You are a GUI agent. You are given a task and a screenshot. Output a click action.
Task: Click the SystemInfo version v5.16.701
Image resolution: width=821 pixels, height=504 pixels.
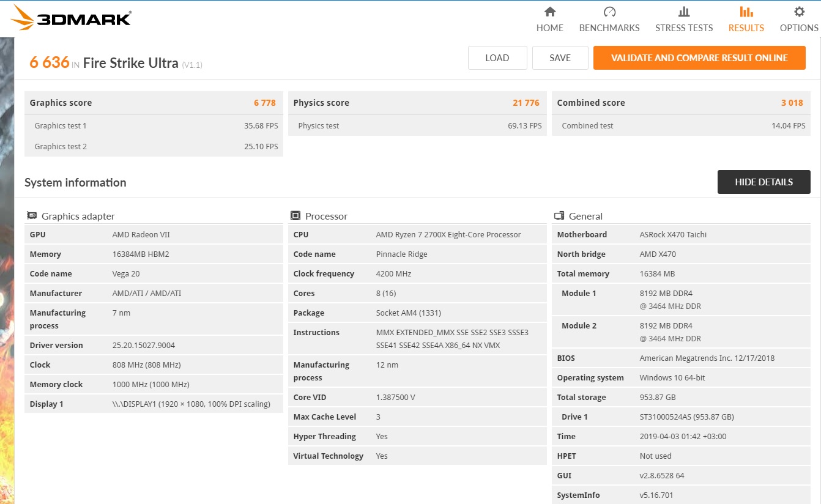pyautogui.click(x=655, y=495)
